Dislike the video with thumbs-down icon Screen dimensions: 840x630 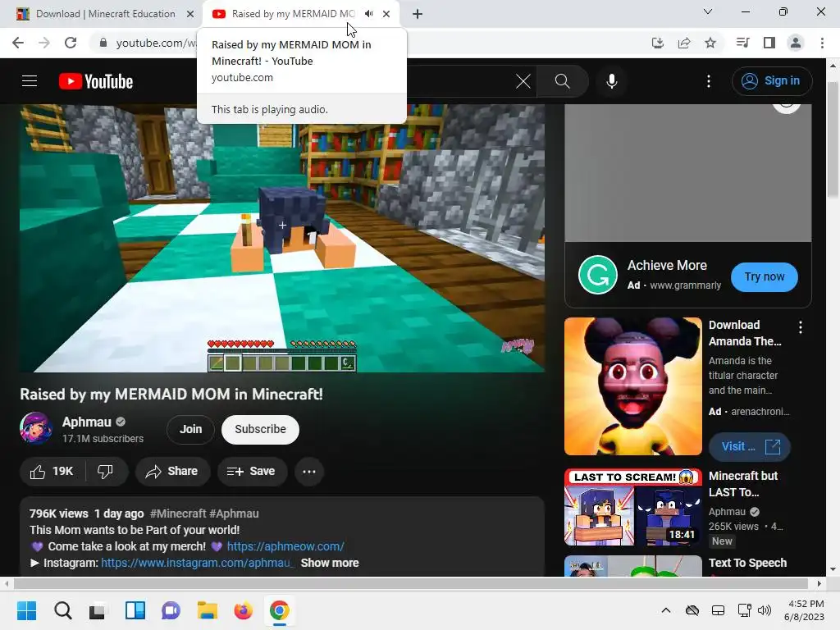coord(106,472)
